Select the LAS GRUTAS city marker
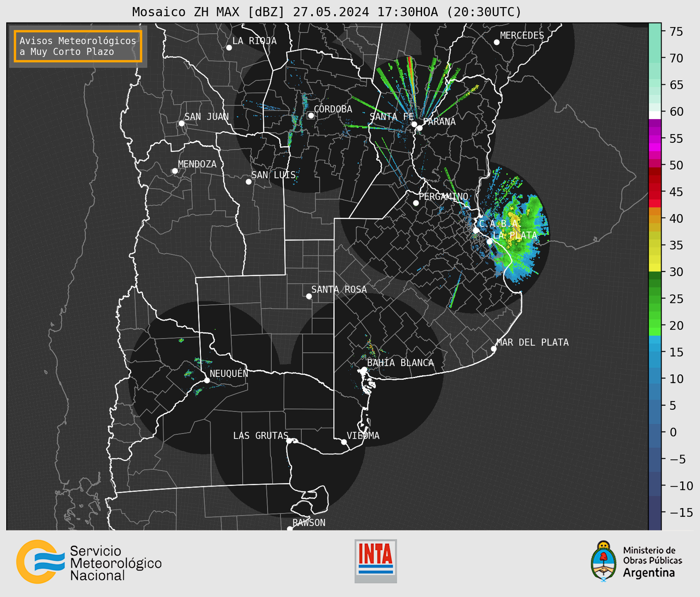The width and height of the screenshot is (700, 597). click(x=289, y=441)
